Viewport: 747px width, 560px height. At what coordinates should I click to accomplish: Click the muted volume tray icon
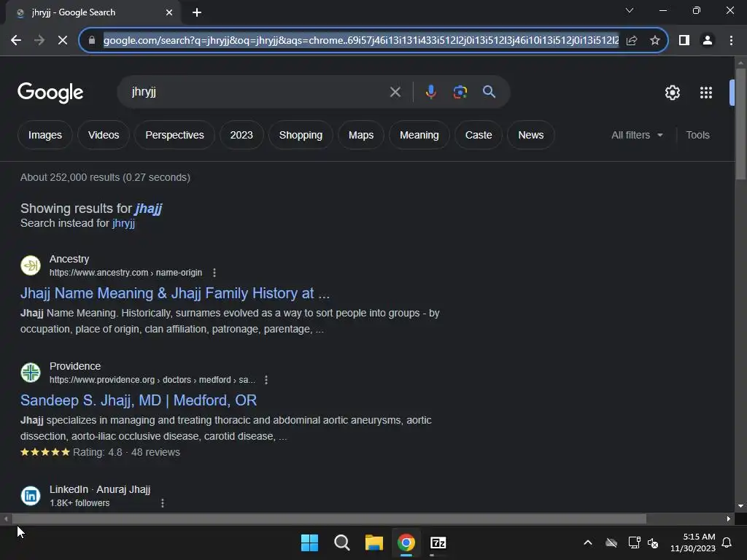pos(653,542)
